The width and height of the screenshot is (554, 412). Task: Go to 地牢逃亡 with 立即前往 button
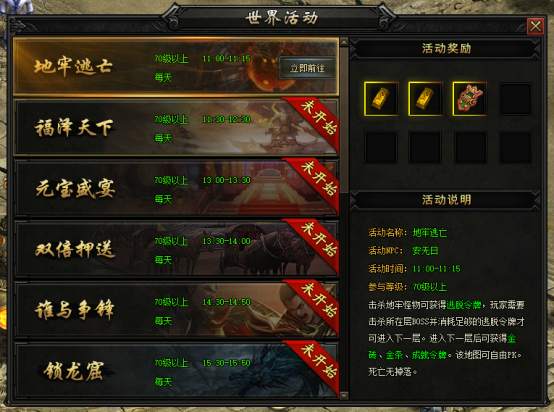307,68
